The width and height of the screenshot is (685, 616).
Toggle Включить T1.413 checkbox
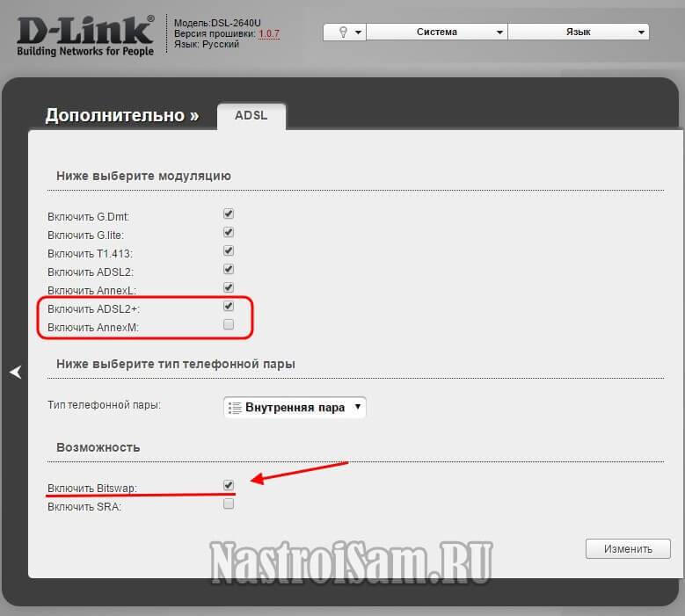coord(229,250)
